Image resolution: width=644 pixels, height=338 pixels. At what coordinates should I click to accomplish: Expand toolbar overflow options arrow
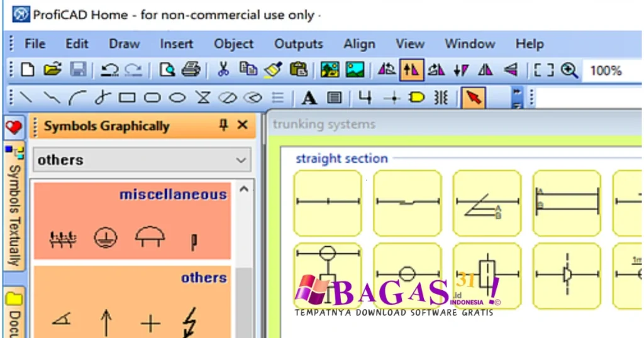point(517,97)
